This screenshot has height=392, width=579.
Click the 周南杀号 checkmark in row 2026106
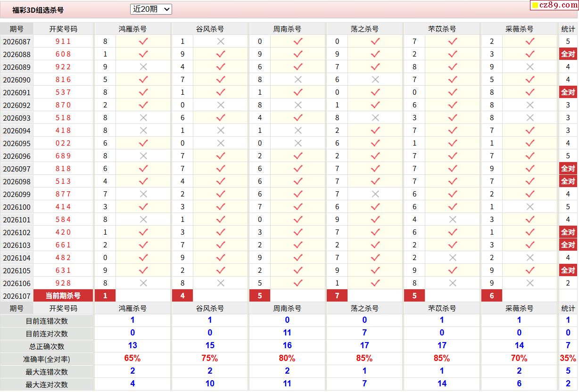[x=298, y=283]
